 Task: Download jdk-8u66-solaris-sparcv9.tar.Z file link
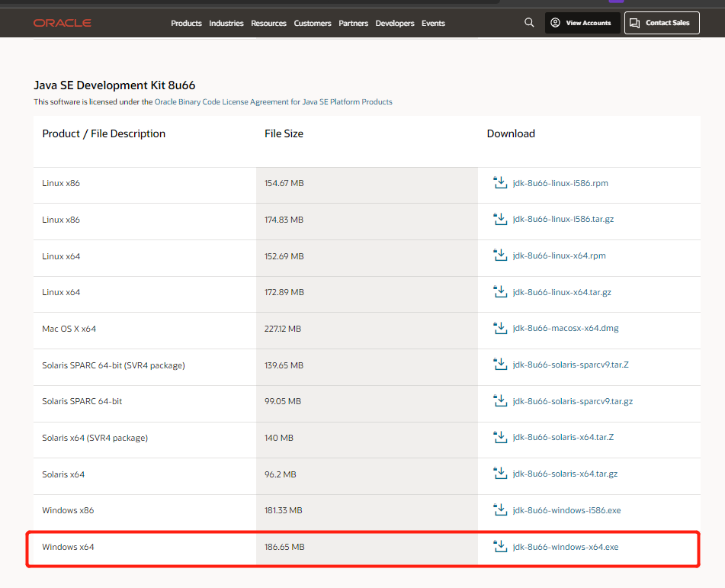570,365
